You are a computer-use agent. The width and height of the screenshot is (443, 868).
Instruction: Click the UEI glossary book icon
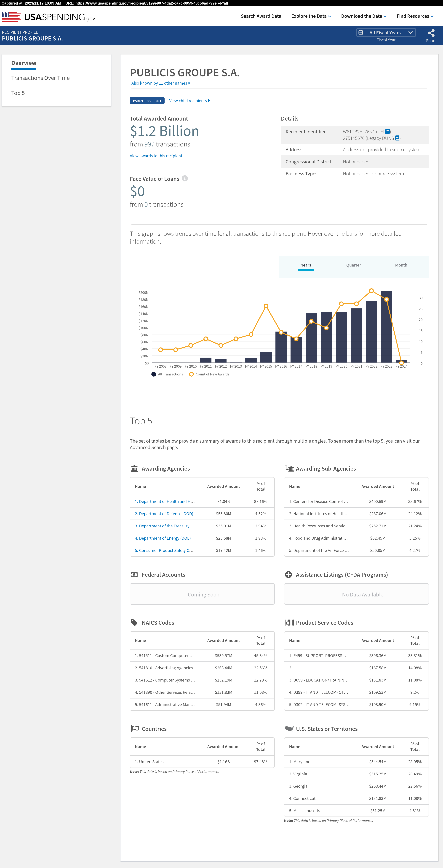point(387,132)
